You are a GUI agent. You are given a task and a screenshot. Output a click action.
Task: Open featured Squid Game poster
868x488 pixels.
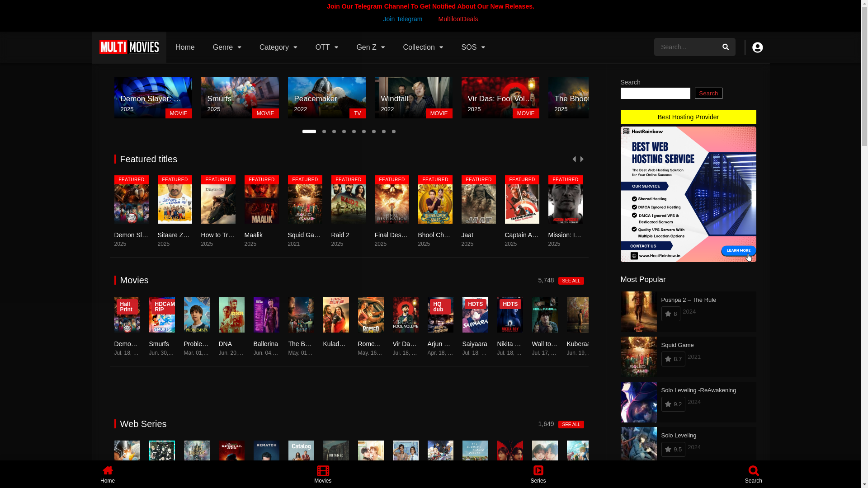pyautogui.click(x=305, y=200)
